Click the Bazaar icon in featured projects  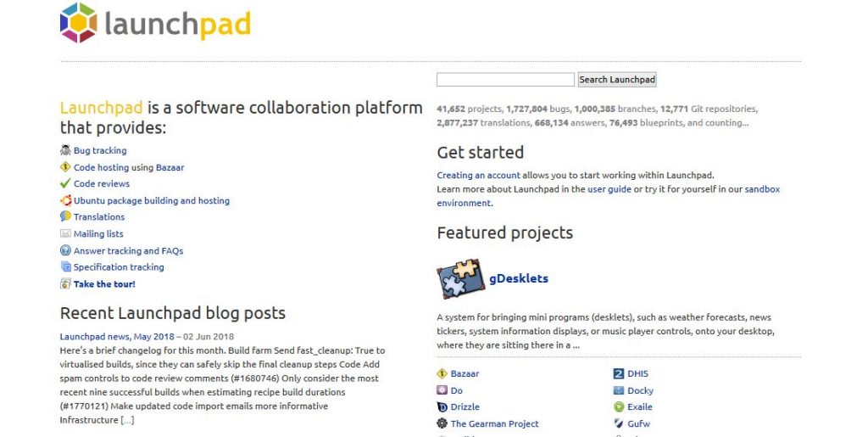442,374
